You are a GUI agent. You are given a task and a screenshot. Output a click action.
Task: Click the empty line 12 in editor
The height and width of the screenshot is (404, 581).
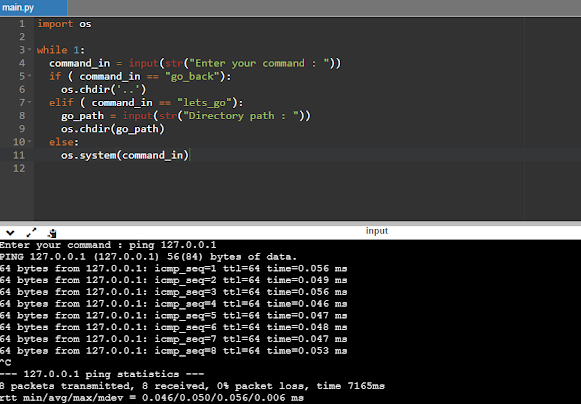click(x=308, y=168)
